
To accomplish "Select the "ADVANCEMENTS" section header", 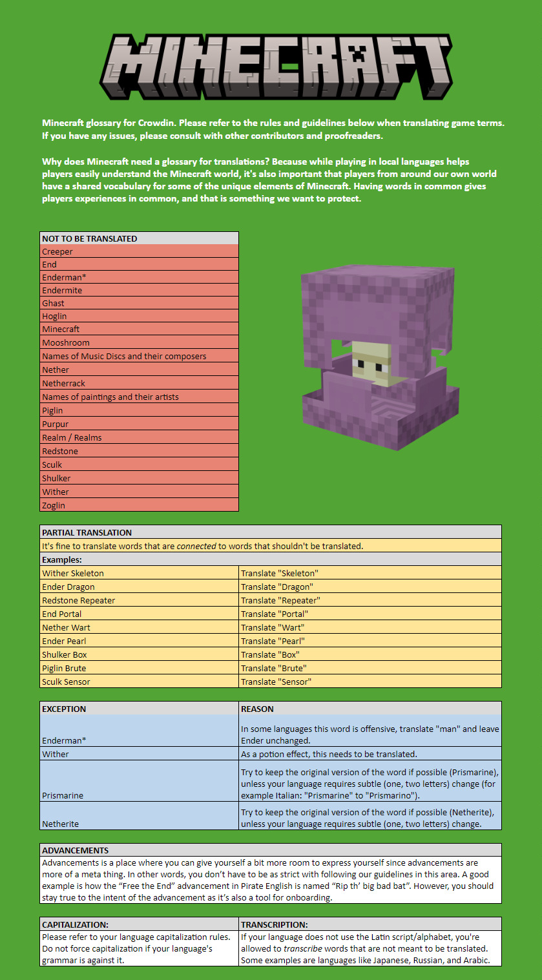I will click(271, 850).
